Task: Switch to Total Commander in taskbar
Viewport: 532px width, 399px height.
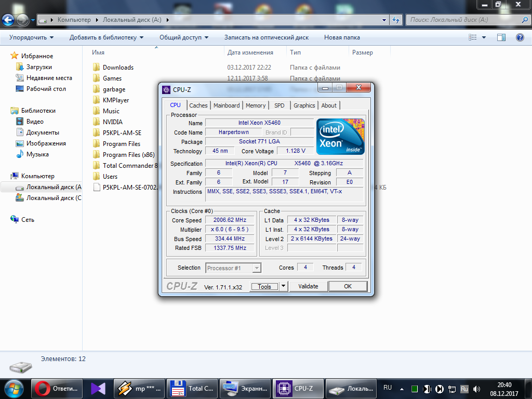Action: tap(192, 389)
